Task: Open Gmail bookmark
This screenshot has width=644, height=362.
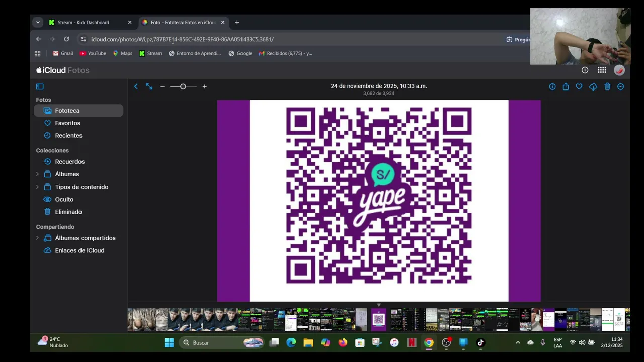Action: (x=63, y=53)
